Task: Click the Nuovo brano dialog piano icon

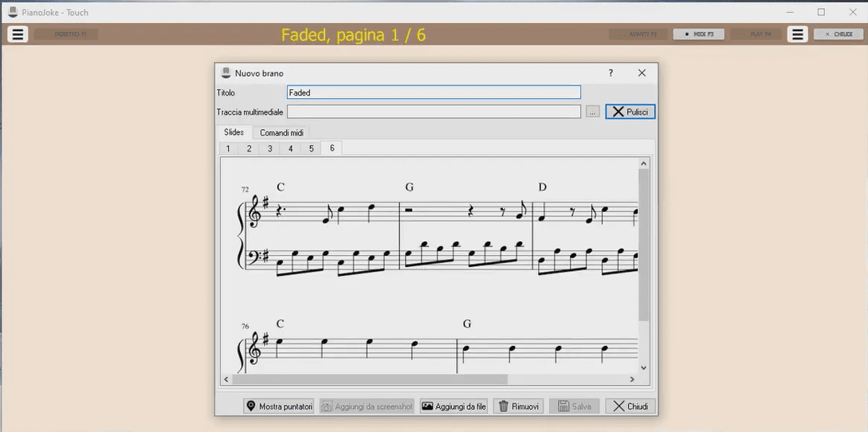Action: point(226,73)
